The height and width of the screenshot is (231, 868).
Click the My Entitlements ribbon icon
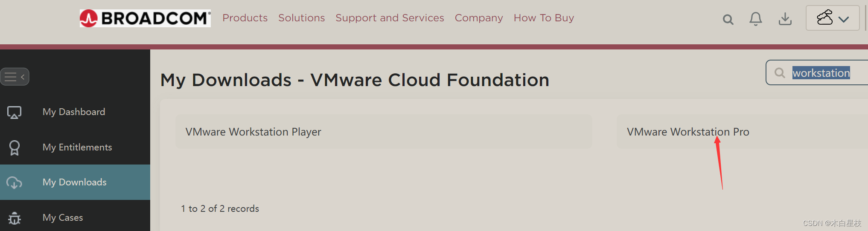[15, 148]
